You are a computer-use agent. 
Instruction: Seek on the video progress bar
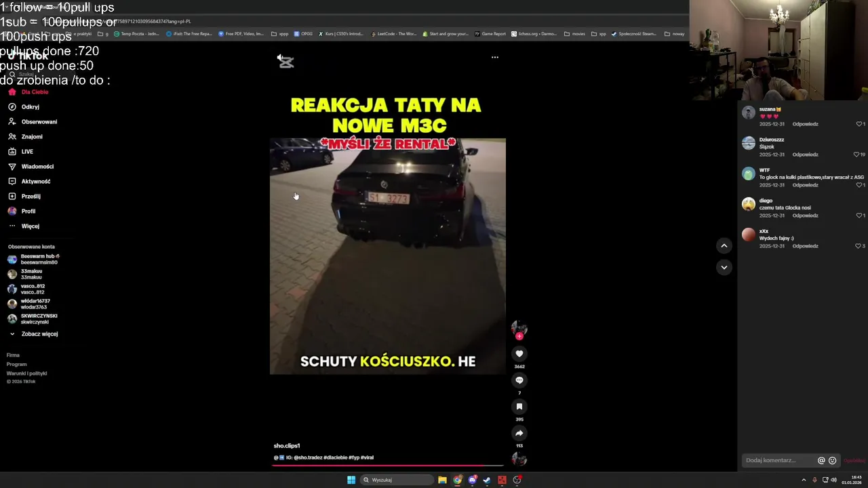click(x=388, y=466)
